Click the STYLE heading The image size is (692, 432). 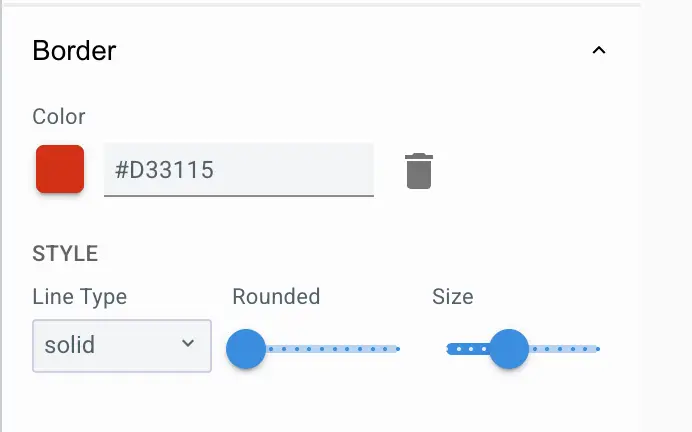click(x=66, y=254)
